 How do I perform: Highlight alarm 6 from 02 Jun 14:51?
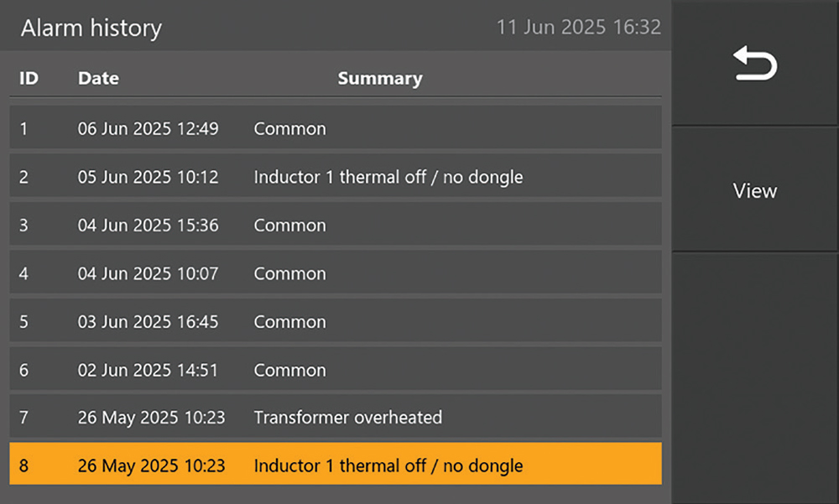pyautogui.click(x=336, y=370)
